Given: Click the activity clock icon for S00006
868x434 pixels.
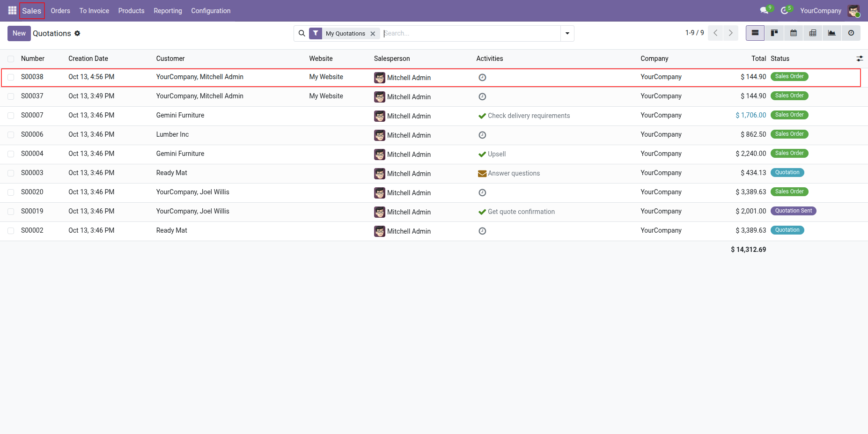Looking at the screenshot, I should [x=482, y=135].
